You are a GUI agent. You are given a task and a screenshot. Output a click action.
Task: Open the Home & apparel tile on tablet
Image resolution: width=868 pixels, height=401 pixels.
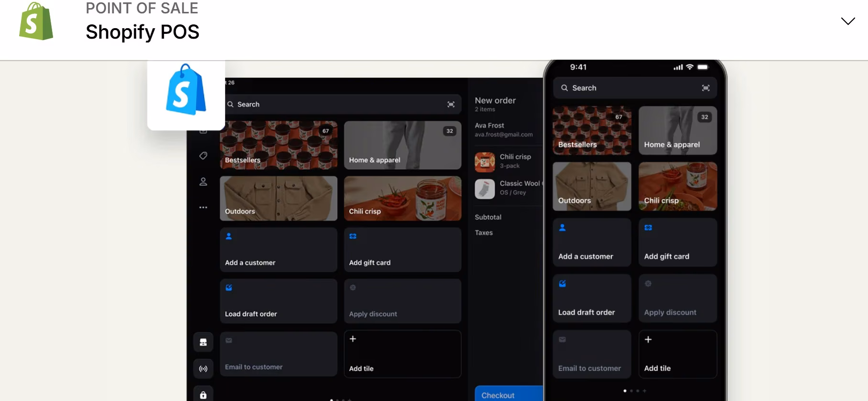[x=402, y=145]
